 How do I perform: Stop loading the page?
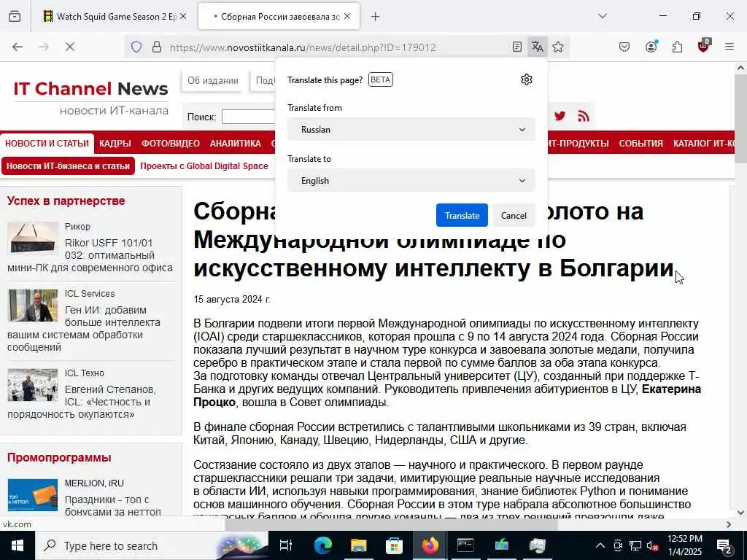[70, 47]
